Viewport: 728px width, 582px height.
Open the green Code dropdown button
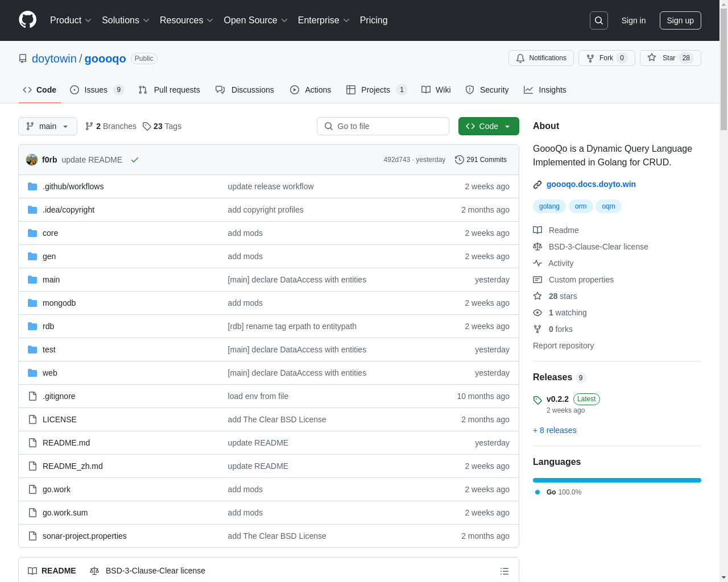click(489, 126)
